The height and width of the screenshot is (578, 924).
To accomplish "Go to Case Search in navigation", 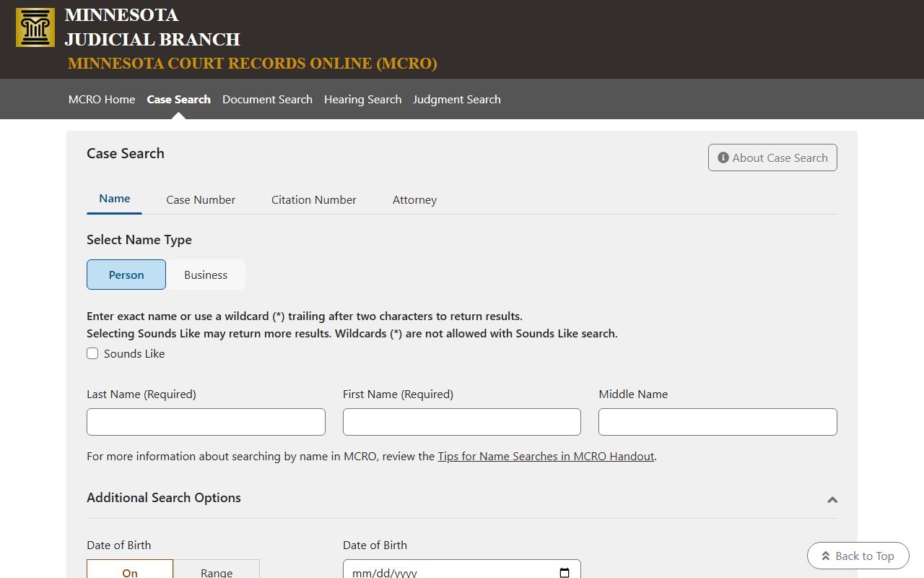I will [179, 99].
